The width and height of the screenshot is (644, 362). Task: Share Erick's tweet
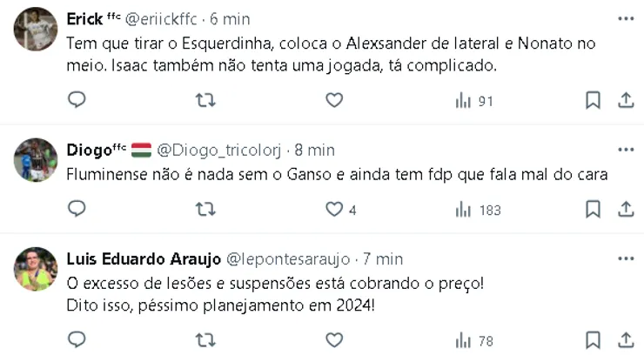(626, 100)
